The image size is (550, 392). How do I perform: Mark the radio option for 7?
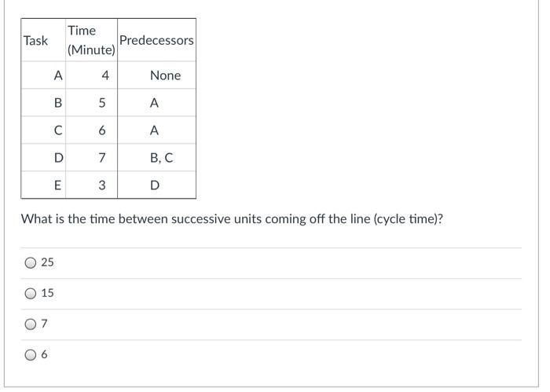[x=31, y=324]
